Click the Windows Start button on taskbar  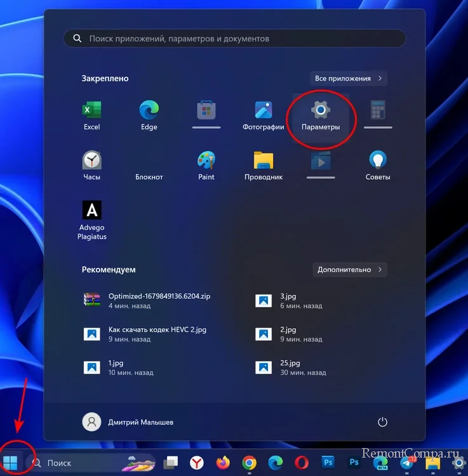(x=11, y=462)
